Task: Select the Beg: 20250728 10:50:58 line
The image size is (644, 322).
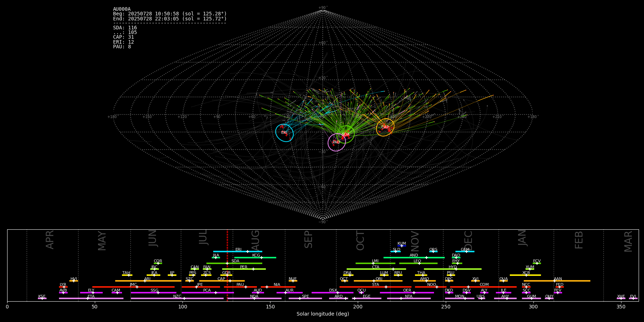Action: (x=170, y=14)
